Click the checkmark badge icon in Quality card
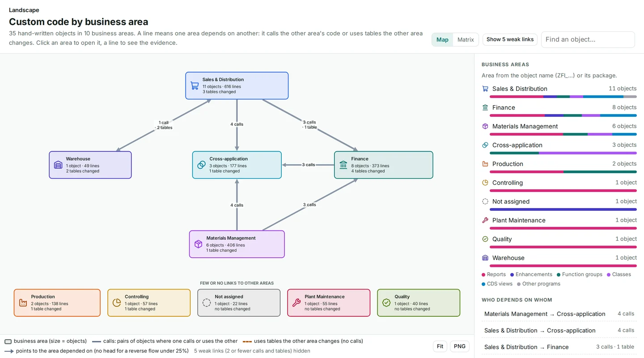The image size is (644, 358). (x=386, y=303)
